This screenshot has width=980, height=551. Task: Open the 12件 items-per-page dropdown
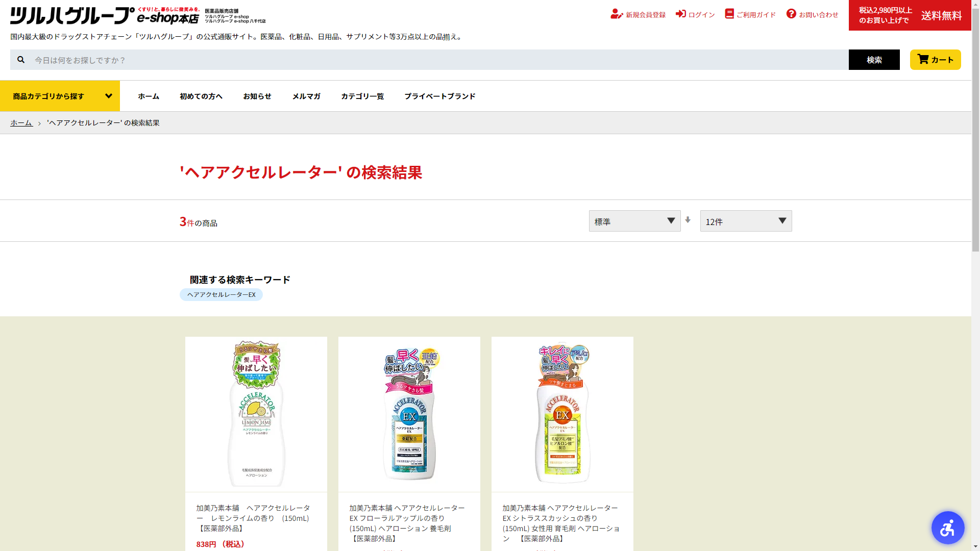[746, 221]
